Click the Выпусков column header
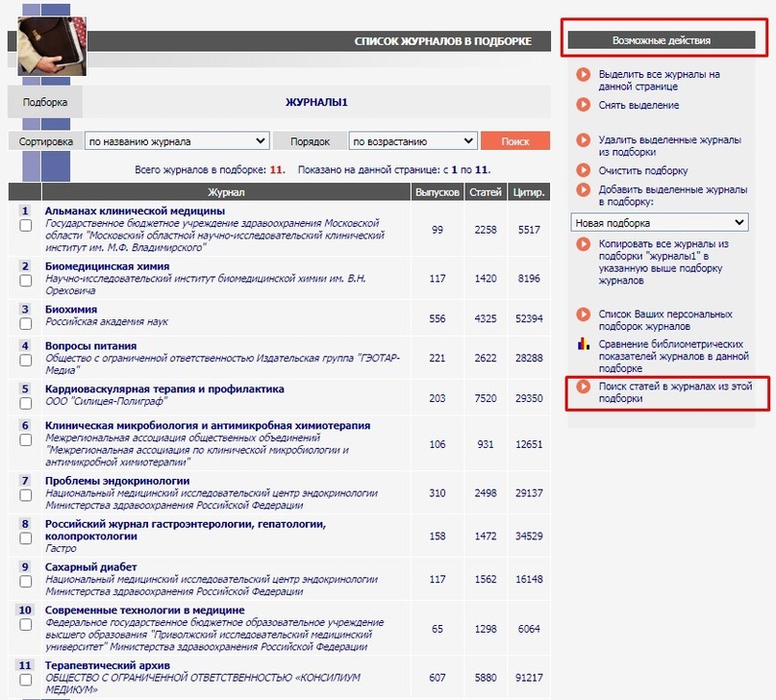 click(437, 192)
